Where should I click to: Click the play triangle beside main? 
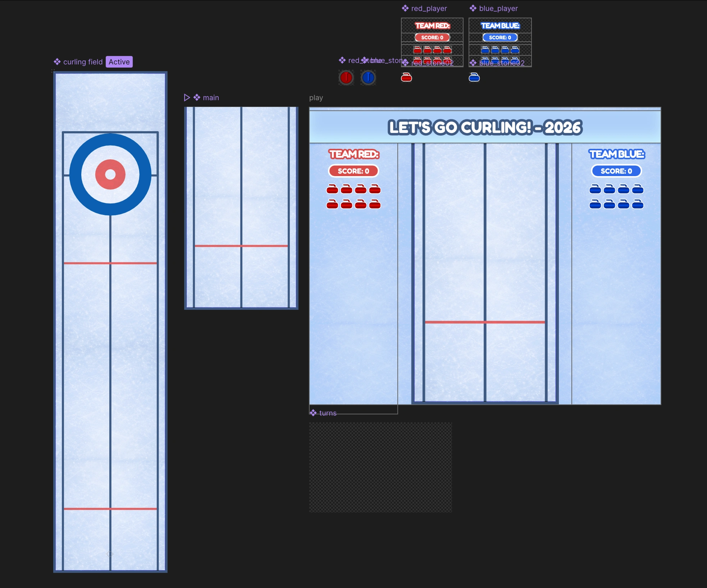click(187, 98)
